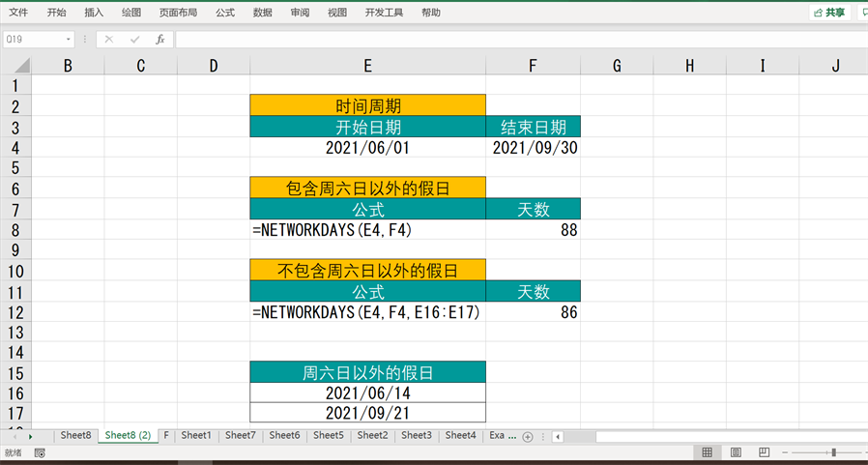Screen dimensions: 868x465
Task: Click the formula bar enter checkmark icon
Action: [x=134, y=40]
